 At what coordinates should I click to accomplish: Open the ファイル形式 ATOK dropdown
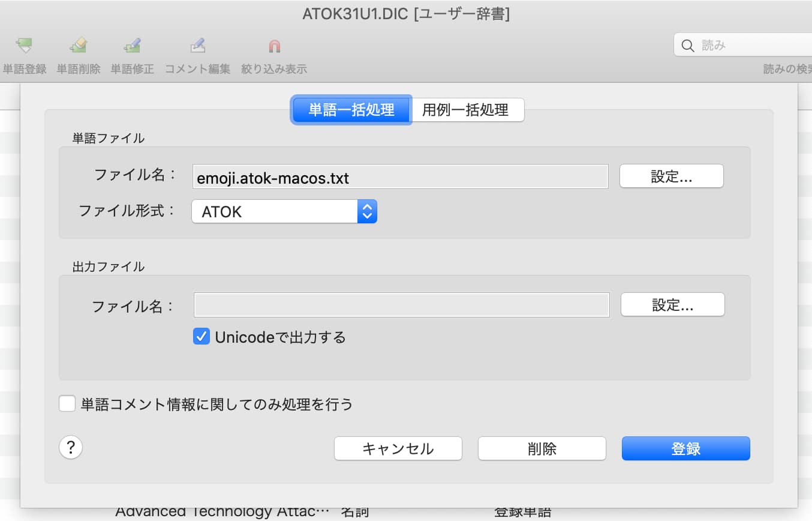click(x=284, y=211)
